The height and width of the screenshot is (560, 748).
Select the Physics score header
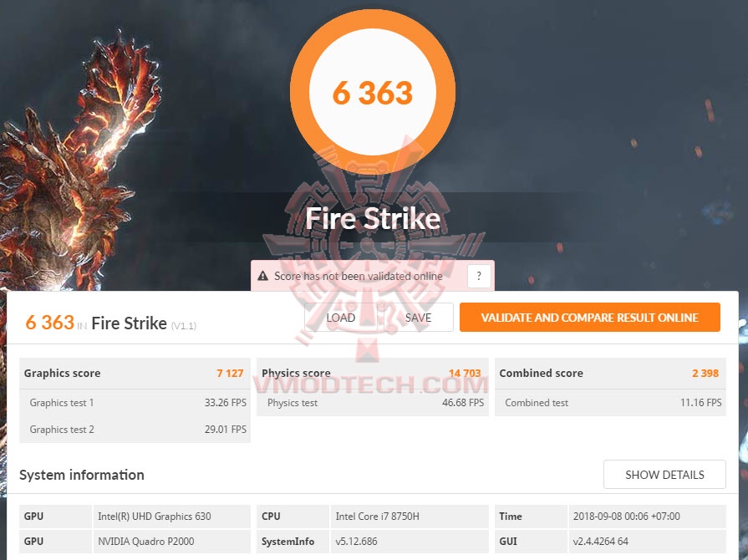tap(373, 373)
